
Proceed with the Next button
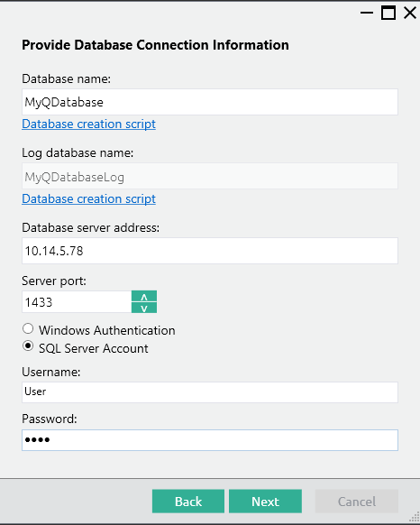[x=265, y=502]
